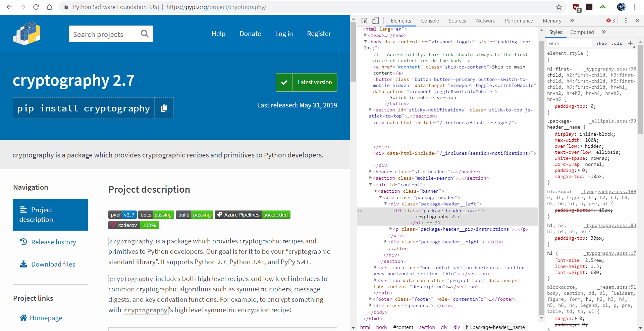This screenshot has height=331, width=644.
Task: Show more DevTools panel tabs
Action: coord(572,20)
